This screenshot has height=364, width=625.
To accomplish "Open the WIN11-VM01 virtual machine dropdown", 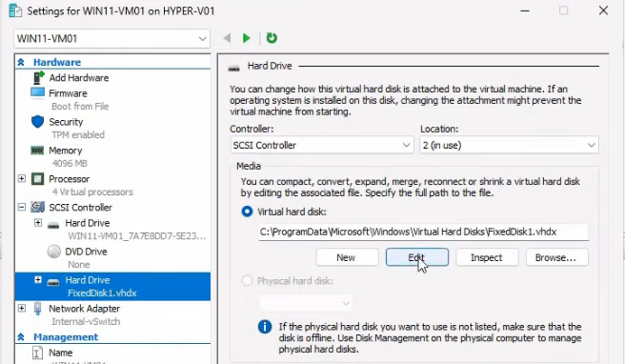I will click(x=111, y=39).
